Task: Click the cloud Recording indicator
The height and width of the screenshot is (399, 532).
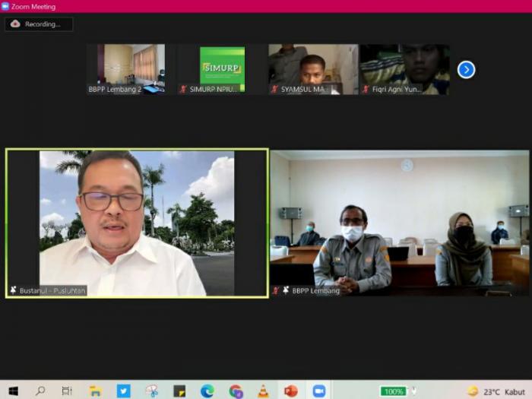Action: tap(39, 24)
